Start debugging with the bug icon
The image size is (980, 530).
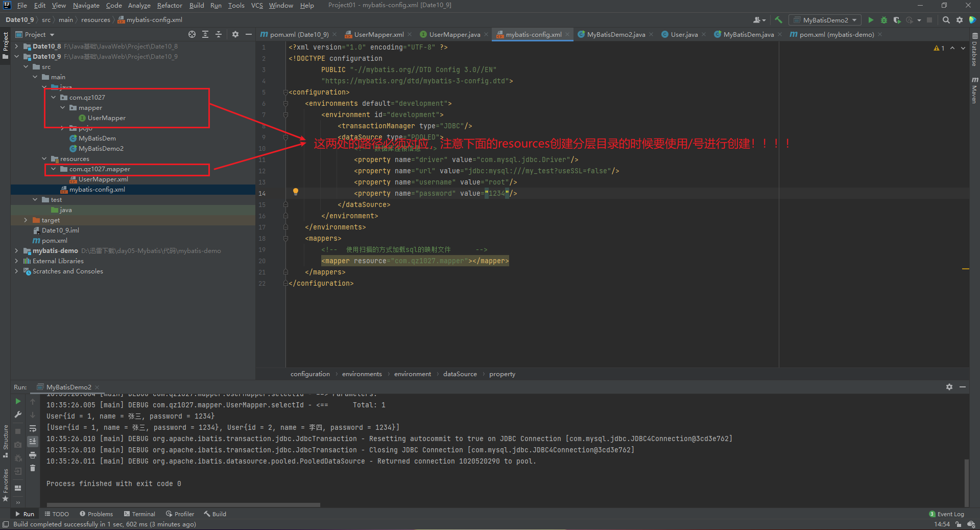pos(884,20)
